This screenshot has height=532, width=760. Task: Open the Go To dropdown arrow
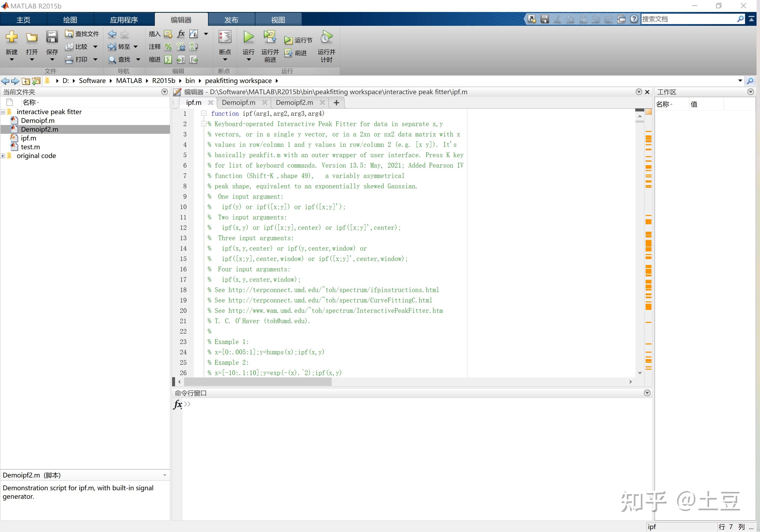click(135, 47)
